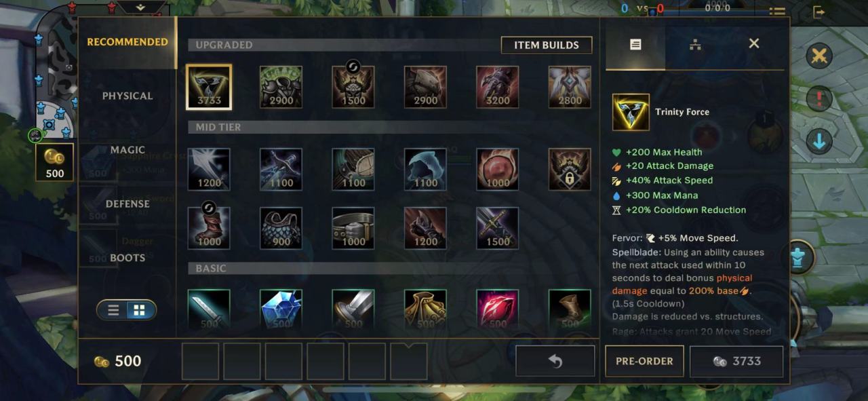Open the Boots category

[127, 258]
